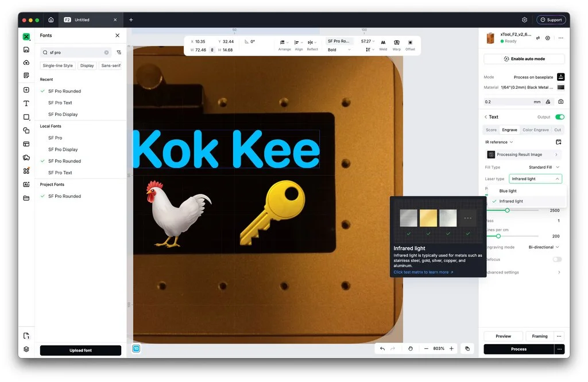The width and height of the screenshot is (588, 382).
Task: Choose Blue light in the dropdown list
Action: 527,191
